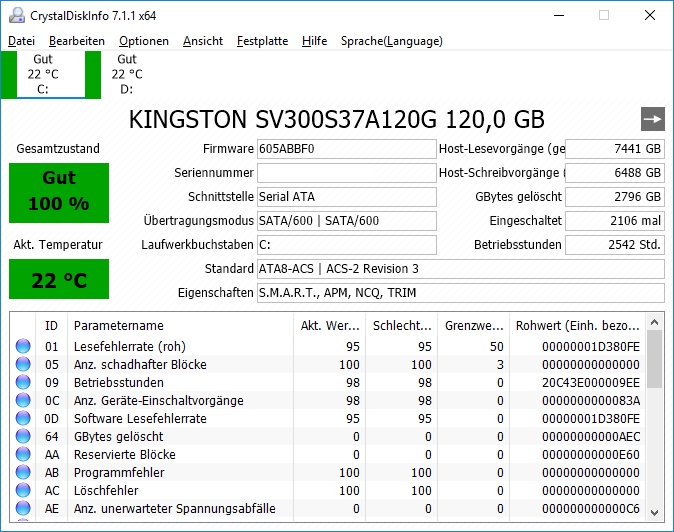This screenshot has width=674, height=532.
Task: Open the Ansicht menu
Action: tap(203, 41)
